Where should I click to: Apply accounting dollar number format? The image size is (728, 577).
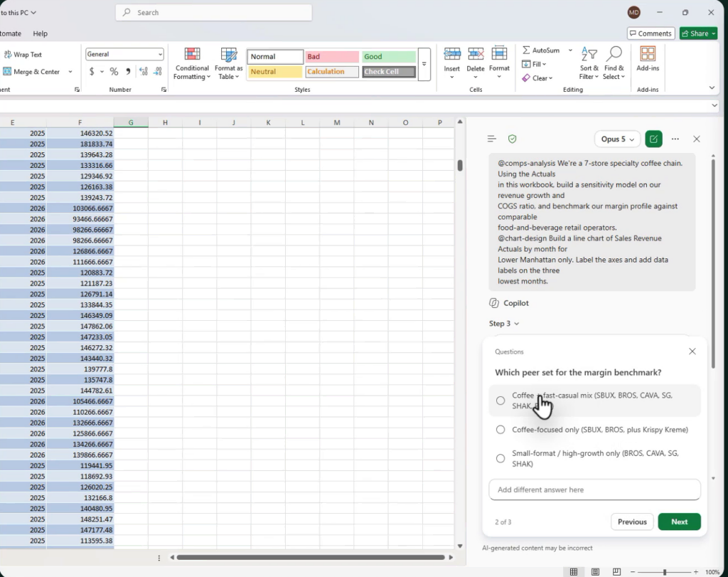click(x=92, y=72)
